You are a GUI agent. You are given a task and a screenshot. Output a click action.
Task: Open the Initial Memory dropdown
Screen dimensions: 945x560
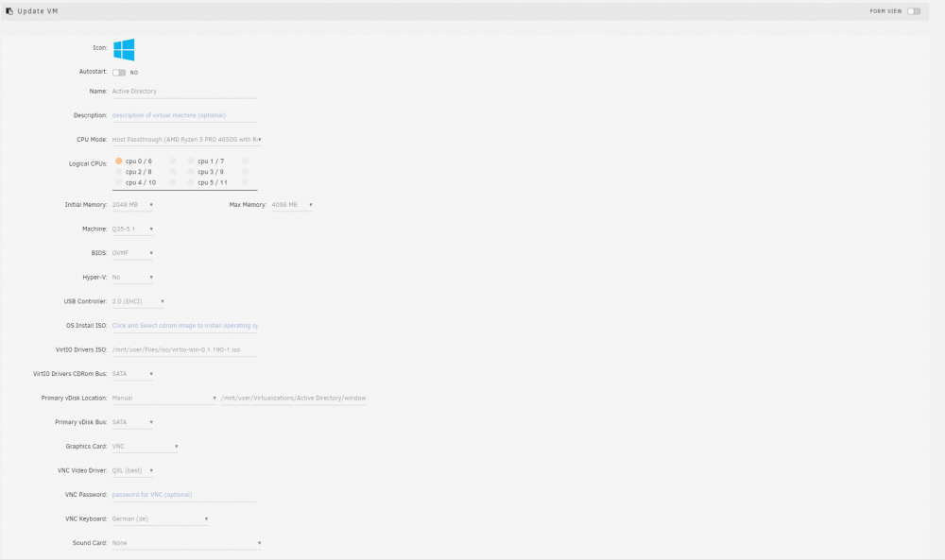pyautogui.click(x=132, y=205)
